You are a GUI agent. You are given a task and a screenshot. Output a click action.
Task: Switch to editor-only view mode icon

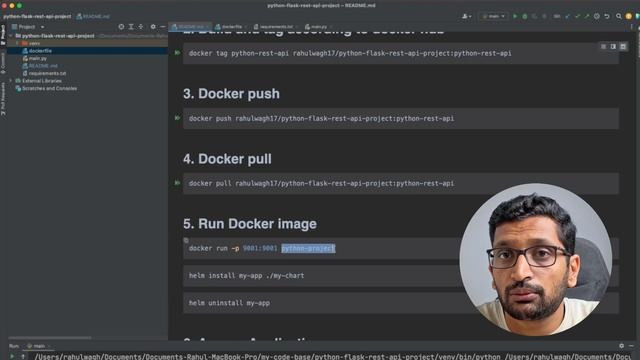click(x=603, y=47)
